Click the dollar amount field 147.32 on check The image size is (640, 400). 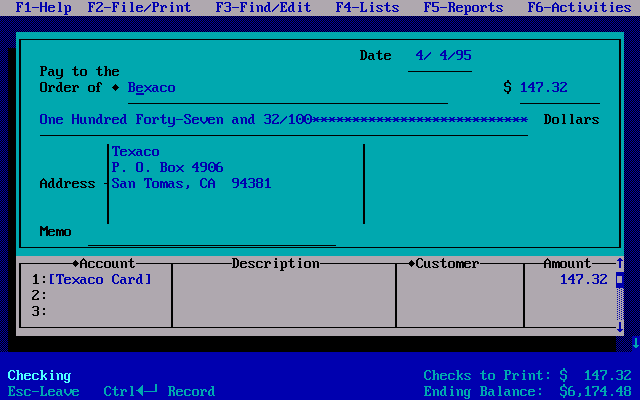coord(560,87)
